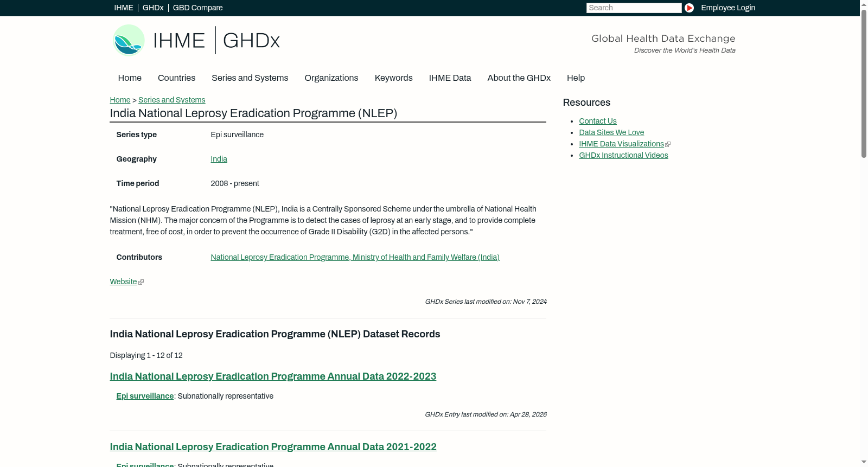Viewport: 868px width, 467px height.
Task: Open the Keywords menu item
Action: click(393, 78)
